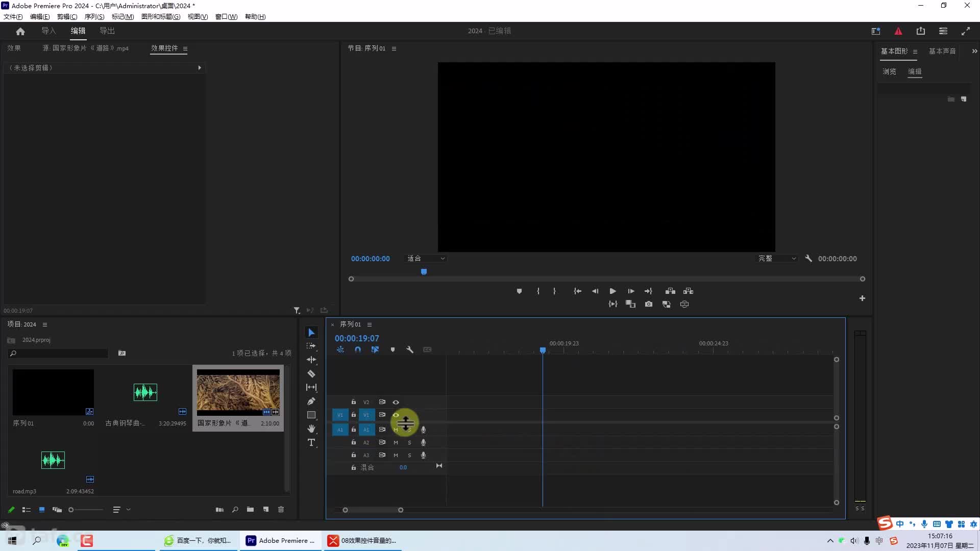
Task: Go to the 导入 workspace
Action: click(x=48, y=31)
